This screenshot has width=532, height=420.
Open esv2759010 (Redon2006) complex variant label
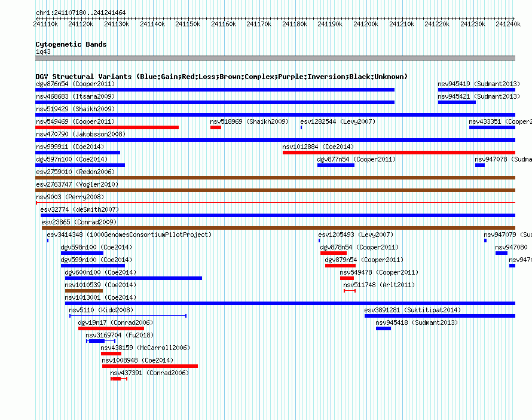point(75,172)
